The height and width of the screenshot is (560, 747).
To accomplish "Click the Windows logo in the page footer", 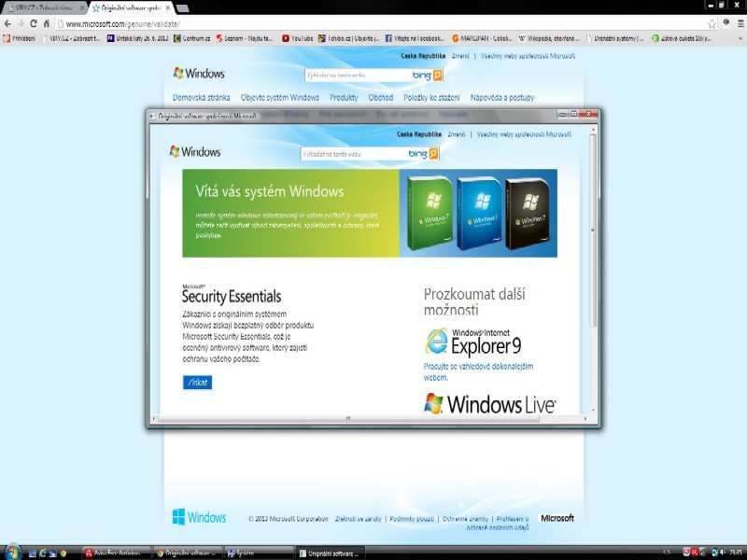I will point(199,517).
